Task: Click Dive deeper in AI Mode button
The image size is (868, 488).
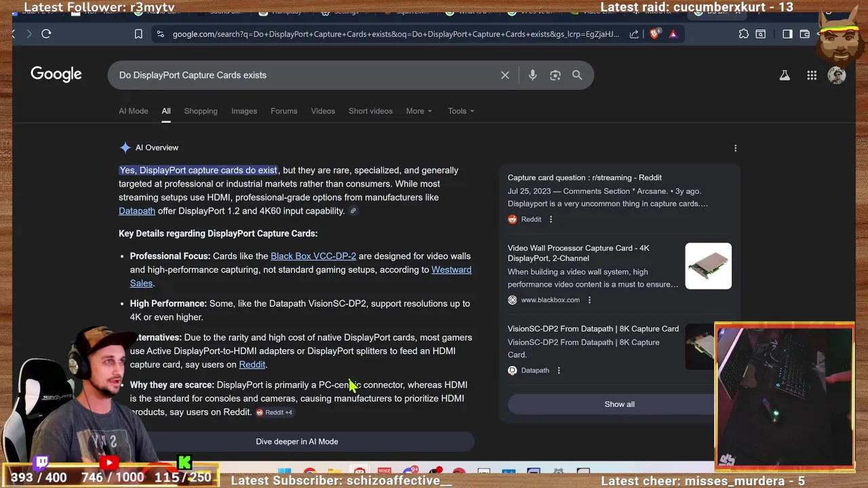Action: point(297,442)
